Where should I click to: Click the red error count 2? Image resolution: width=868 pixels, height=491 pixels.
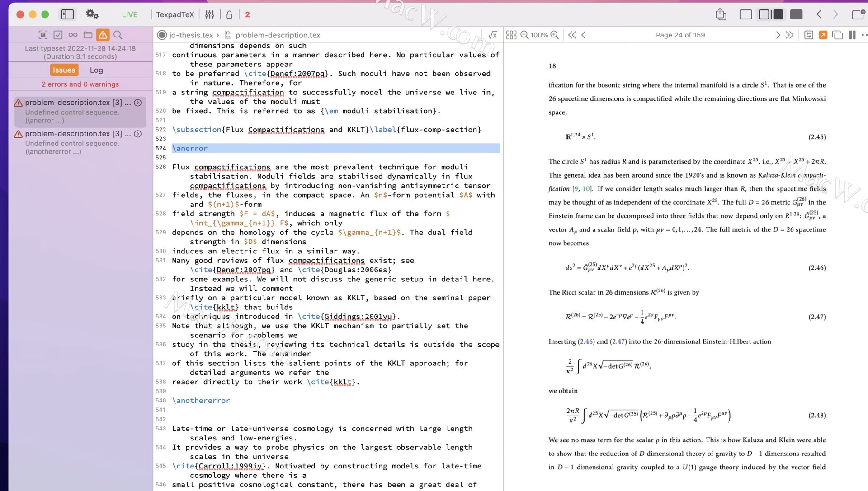[x=247, y=14]
